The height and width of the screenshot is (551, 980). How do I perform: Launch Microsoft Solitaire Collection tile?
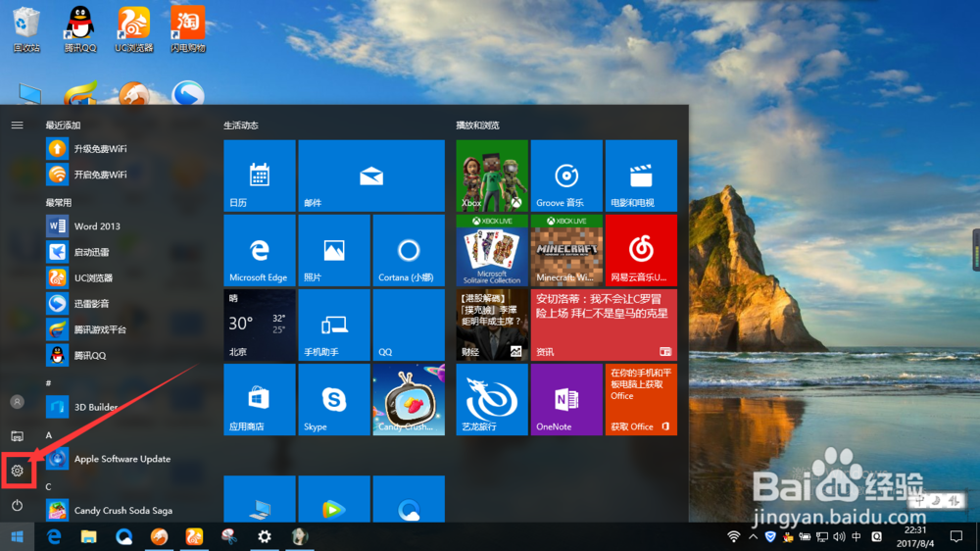coord(492,250)
